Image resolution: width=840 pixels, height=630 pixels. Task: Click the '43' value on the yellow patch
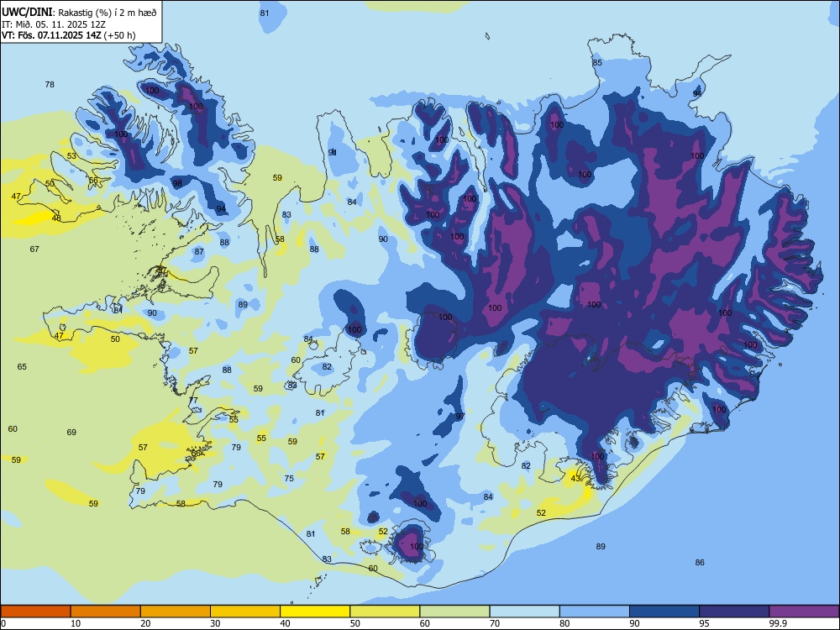point(575,478)
